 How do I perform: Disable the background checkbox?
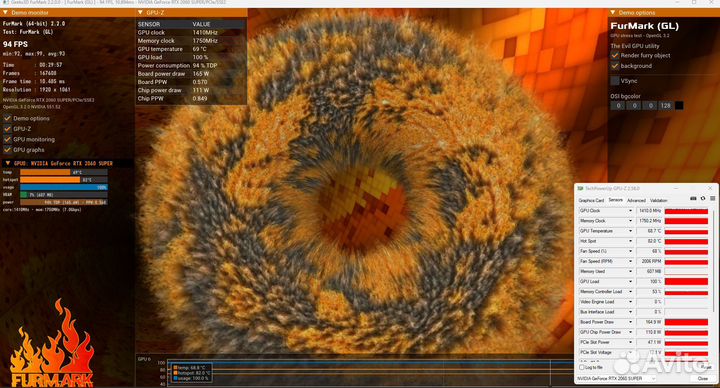[615, 66]
